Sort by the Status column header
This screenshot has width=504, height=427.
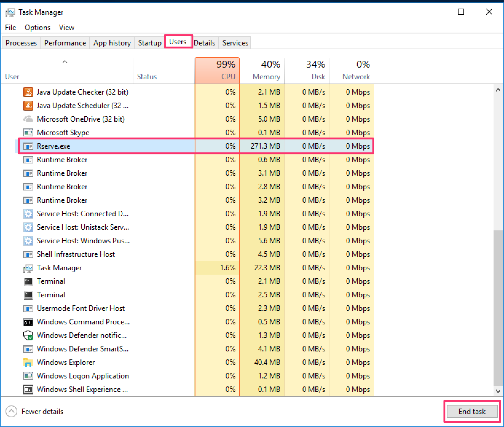click(164, 71)
